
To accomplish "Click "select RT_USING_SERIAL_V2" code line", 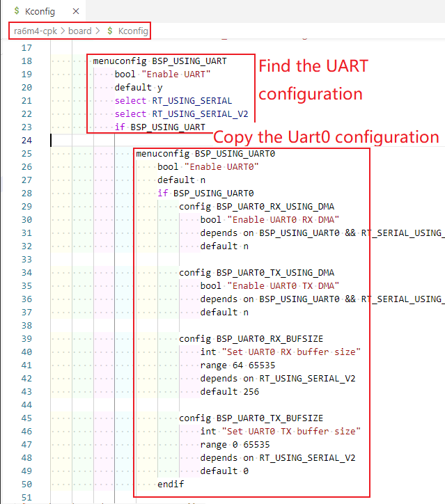I will pos(181,114).
